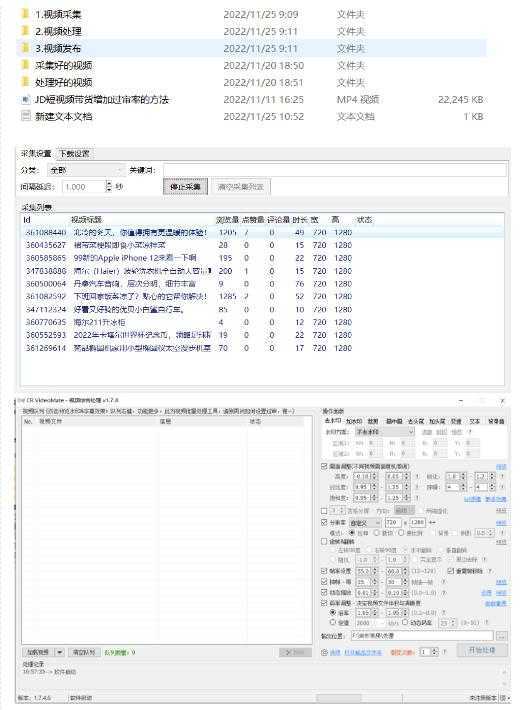Click the 加载视频 button
This screenshot has width=521, height=710.
click(x=38, y=652)
